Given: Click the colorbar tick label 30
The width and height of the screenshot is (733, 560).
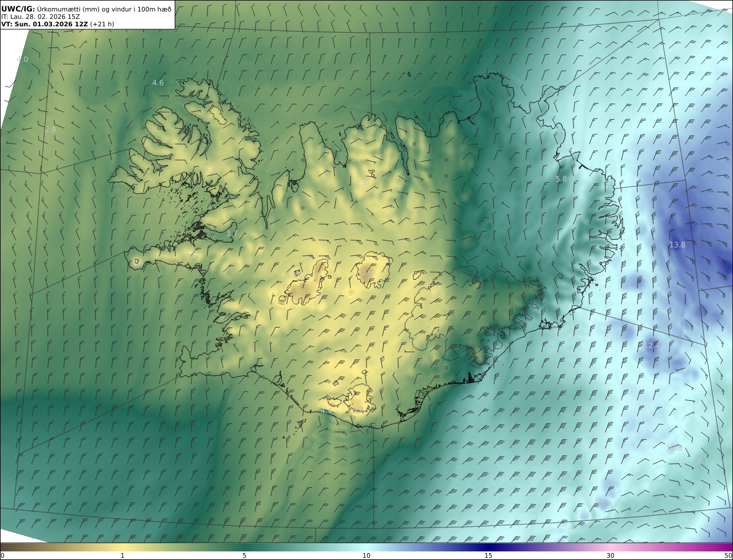Looking at the screenshot, I should 610,555.
